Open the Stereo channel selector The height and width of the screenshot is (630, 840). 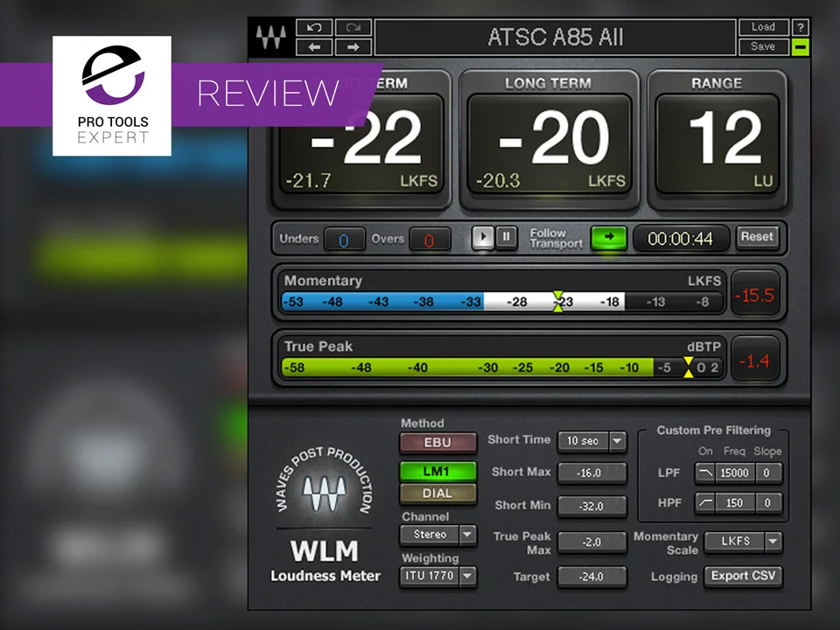(x=430, y=534)
